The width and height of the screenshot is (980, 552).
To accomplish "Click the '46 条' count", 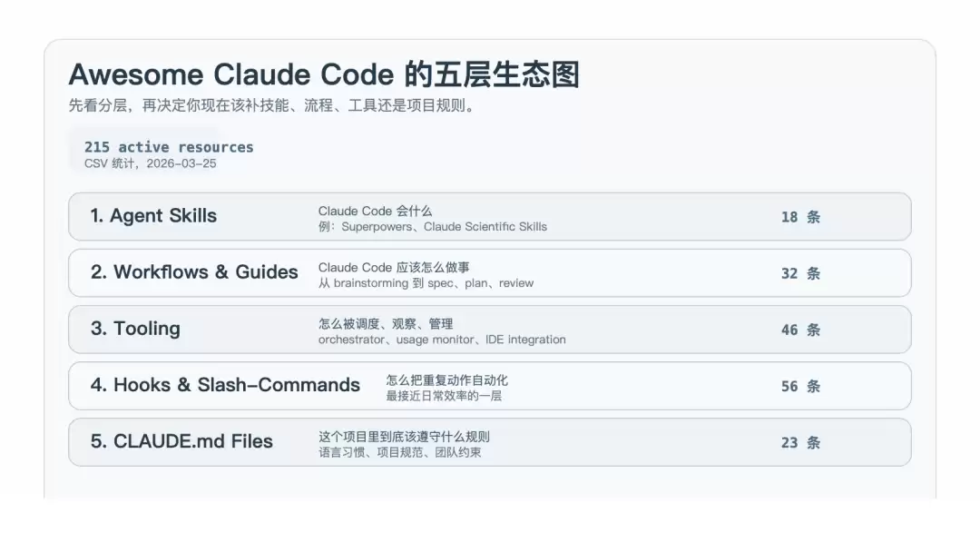I will pyautogui.click(x=800, y=330).
